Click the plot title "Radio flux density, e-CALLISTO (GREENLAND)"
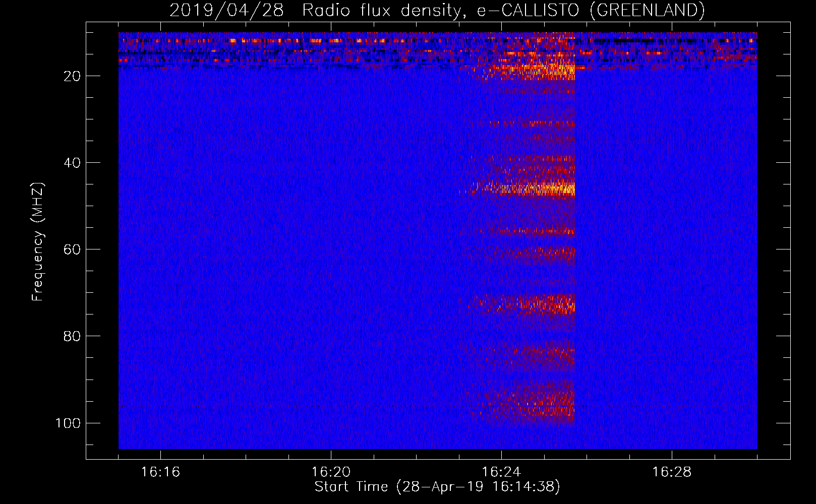The width and height of the screenshot is (816, 504). [503, 11]
